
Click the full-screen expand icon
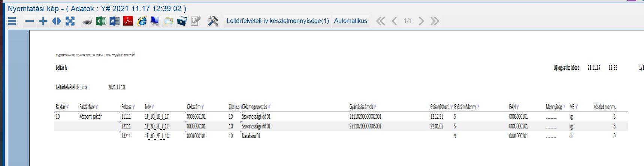click(70, 21)
